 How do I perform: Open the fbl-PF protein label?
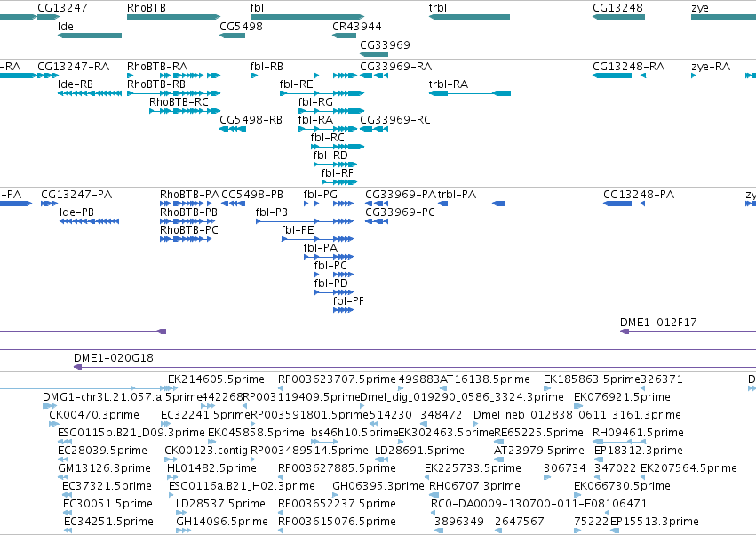pyautogui.click(x=348, y=301)
